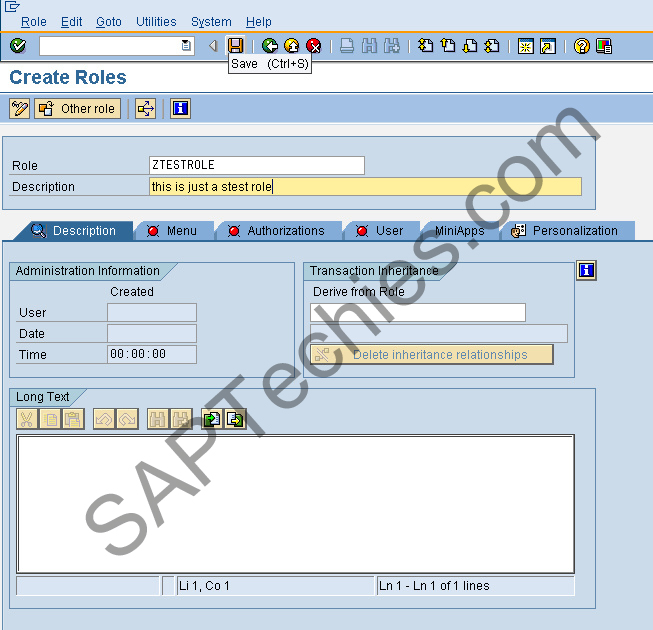Image resolution: width=653 pixels, height=630 pixels.
Task: Switch to the Description tab
Action: pos(74,231)
